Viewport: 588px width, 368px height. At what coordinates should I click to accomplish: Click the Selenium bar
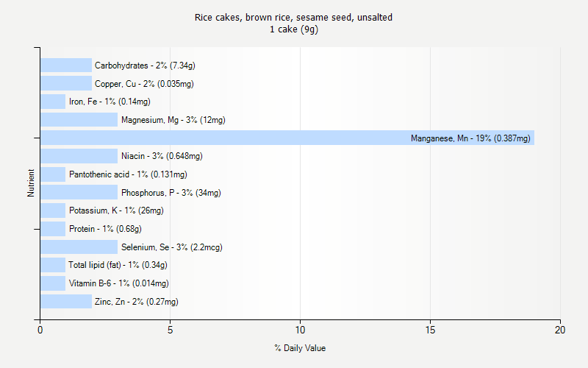point(79,247)
